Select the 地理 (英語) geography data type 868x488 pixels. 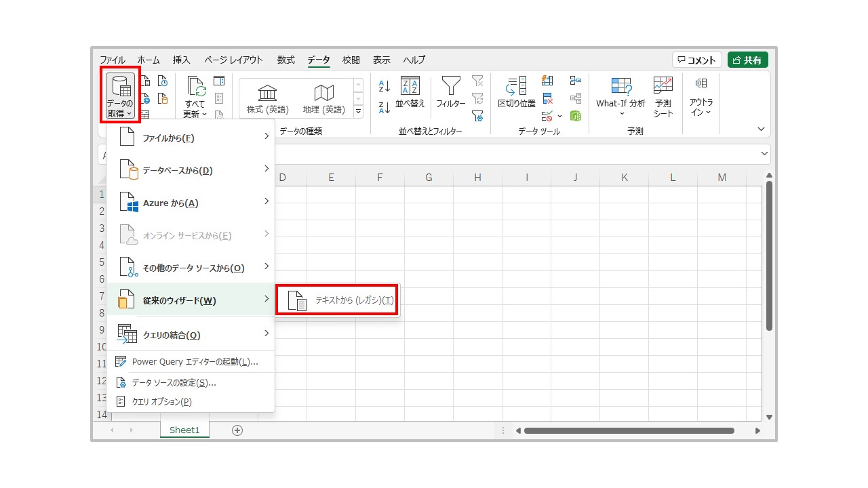323,98
